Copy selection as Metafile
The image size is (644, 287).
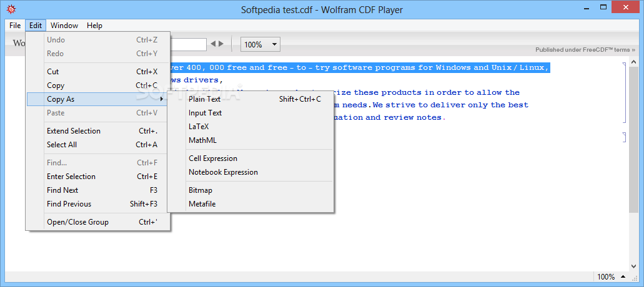click(x=250, y=204)
